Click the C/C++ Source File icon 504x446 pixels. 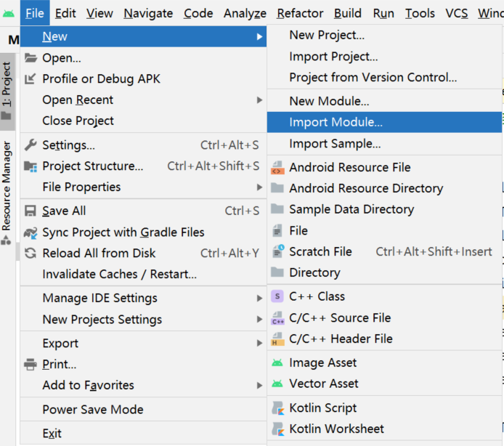[277, 318]
